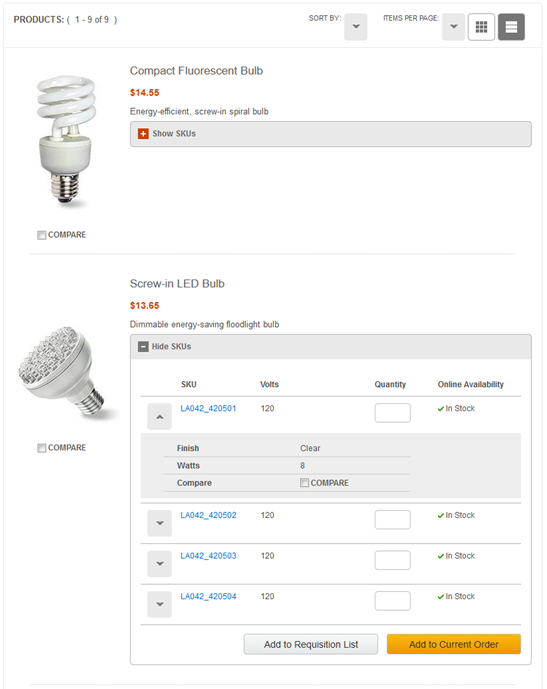The height and width of the screenshot is (689, 547).
Task: Switch to grid view icon
Action: [x=481, y=27]
